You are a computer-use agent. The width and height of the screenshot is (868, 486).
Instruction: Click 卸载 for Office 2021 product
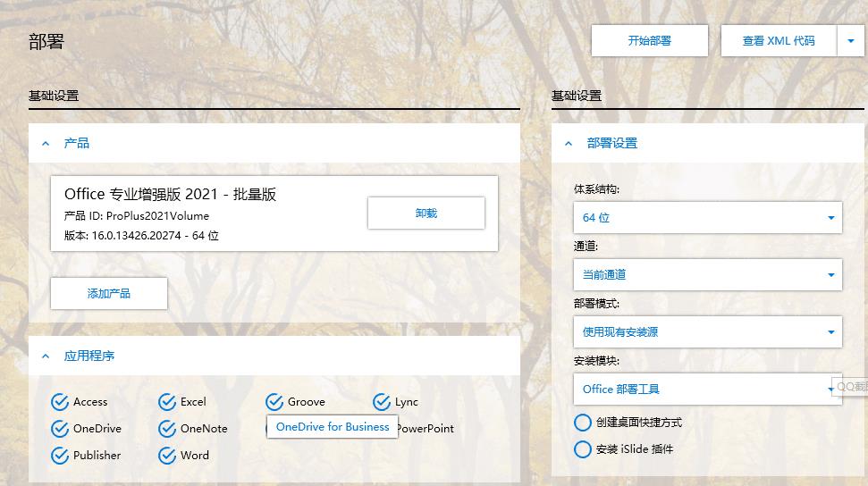[426, 214]
